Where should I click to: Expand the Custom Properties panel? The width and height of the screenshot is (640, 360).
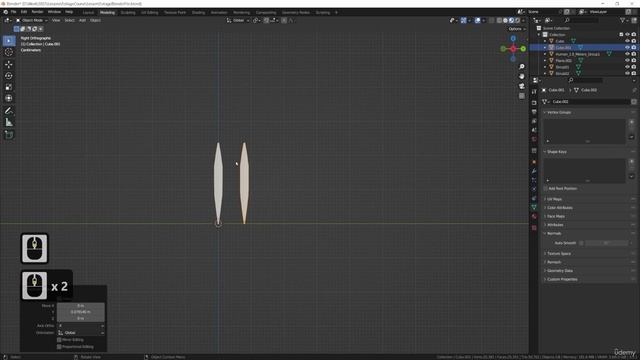[562, 279]
